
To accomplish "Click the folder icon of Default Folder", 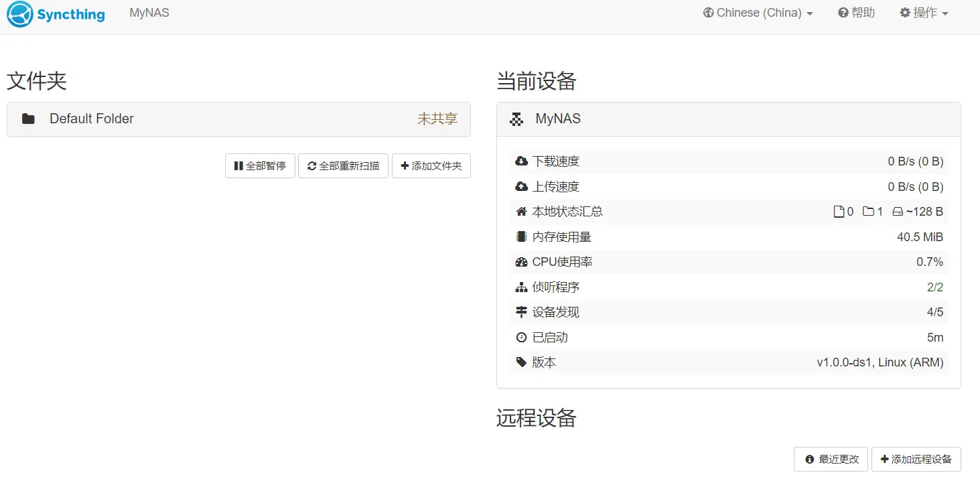I will pos(28,119).
